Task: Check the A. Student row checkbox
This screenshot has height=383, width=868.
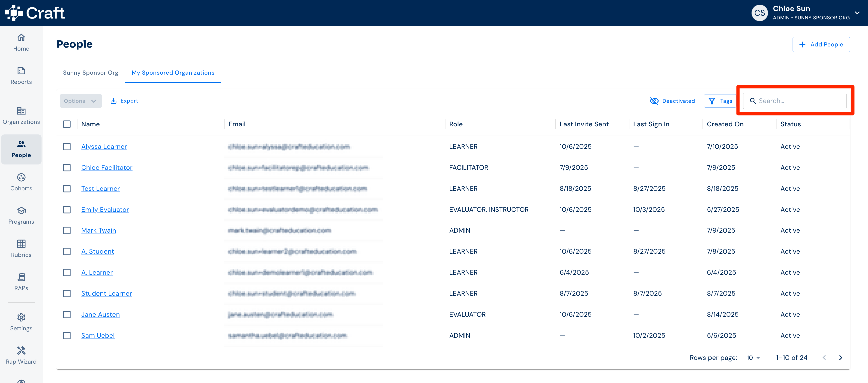Action: [x=67, y=251]
